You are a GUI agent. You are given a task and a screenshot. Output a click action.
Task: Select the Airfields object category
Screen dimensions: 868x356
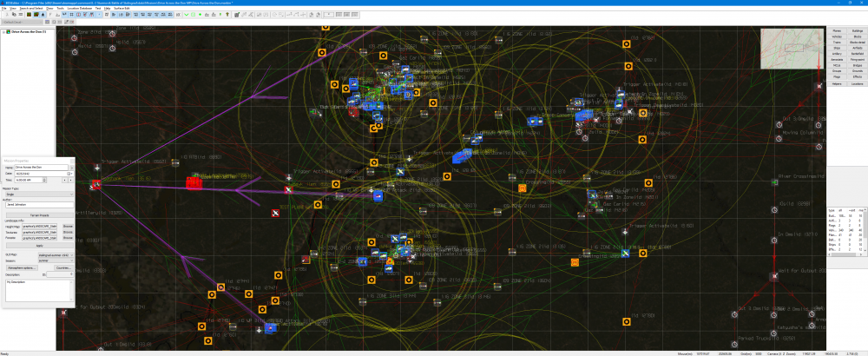click(858, 48)
